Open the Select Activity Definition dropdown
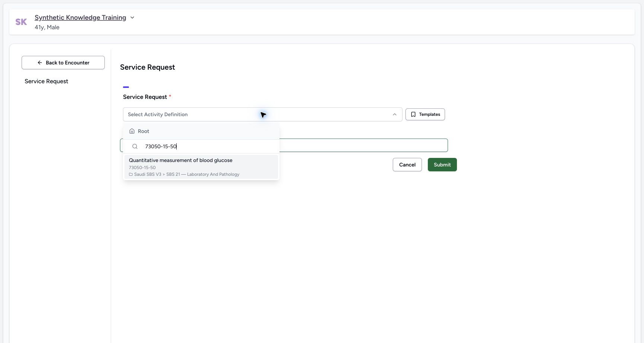Image resolution: width=644 pixels, height=343 pixels. coord(262,114)
